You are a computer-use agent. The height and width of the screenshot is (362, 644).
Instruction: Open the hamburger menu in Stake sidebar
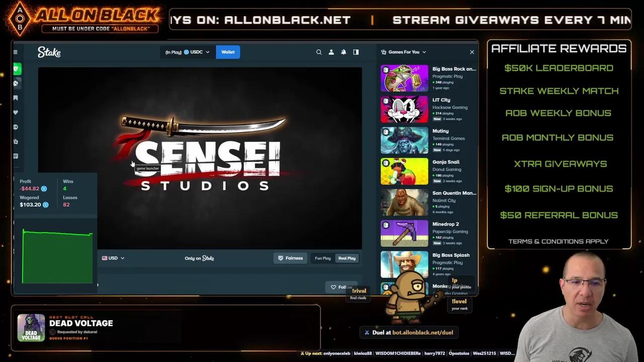16,52
